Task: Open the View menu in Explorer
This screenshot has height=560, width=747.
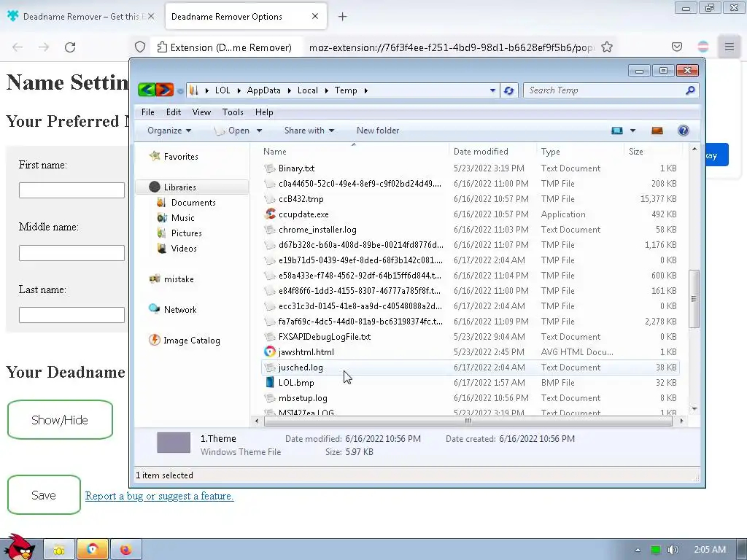Action: point(201,112)
